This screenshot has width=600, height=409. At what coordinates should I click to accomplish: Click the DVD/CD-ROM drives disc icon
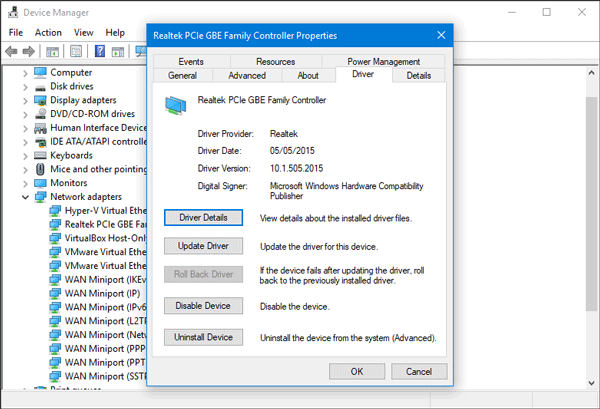pos(40,114)
